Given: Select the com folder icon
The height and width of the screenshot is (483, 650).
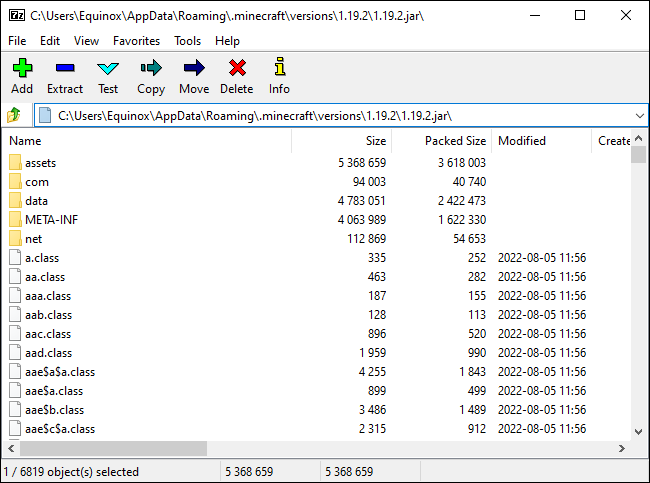Looking at the screenshot, I should point(15,182).
